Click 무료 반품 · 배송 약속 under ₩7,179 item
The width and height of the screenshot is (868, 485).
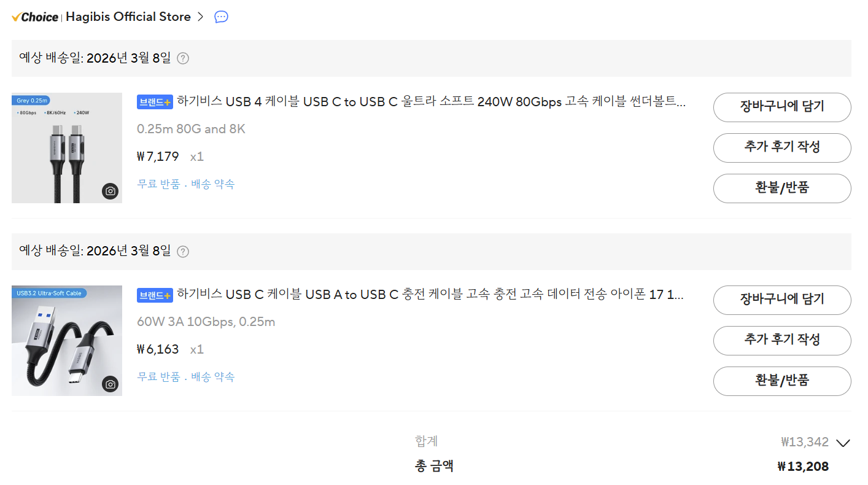pyautogui.click(x=185, y=184)
